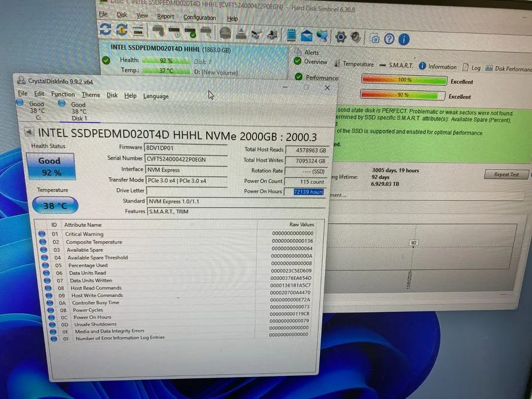Click the Good 92 % health status button
The height and width of the screenshot is (399, 532).
(51, 166)
